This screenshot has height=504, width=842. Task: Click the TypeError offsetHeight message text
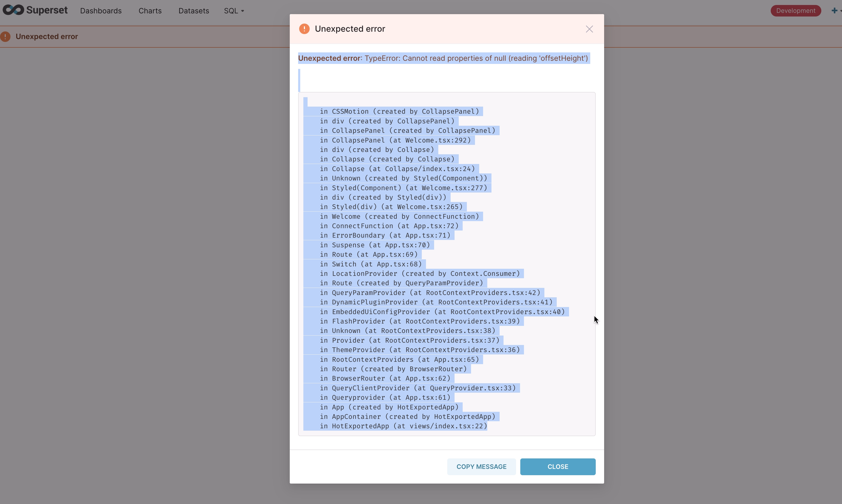pyautogui.click(x=475, y=58)
